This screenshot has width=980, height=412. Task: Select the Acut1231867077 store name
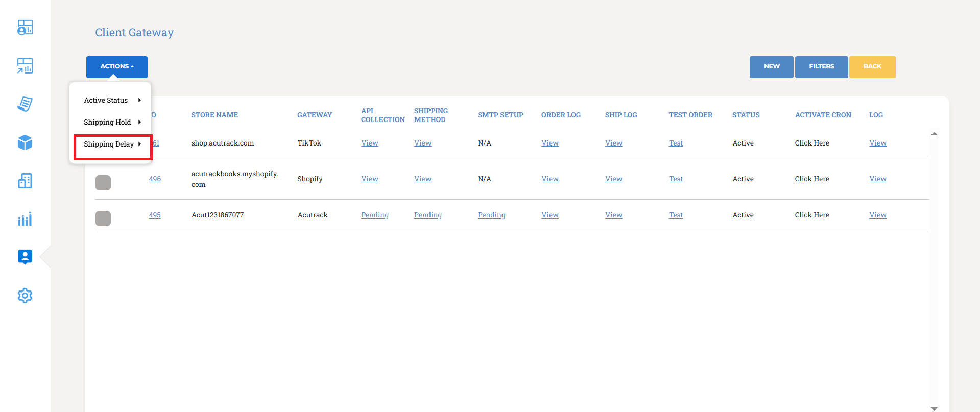tap(218, 215)
